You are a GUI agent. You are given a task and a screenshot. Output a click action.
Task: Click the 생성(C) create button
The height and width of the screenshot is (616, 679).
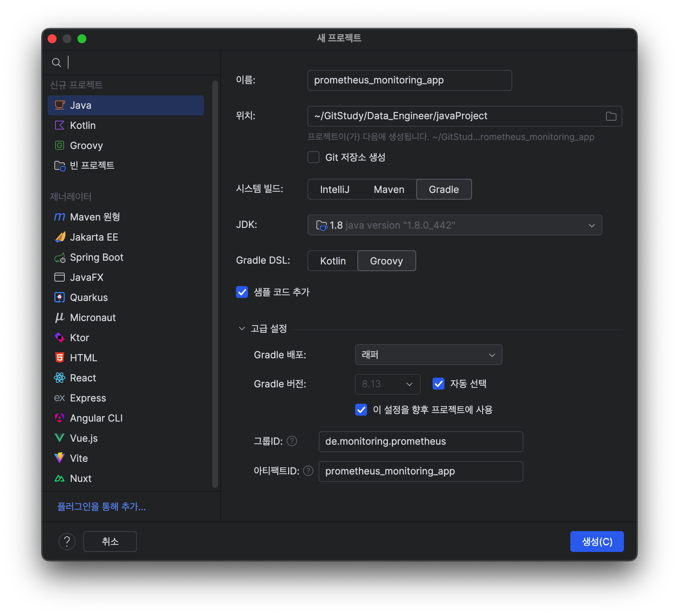(597, 542)
